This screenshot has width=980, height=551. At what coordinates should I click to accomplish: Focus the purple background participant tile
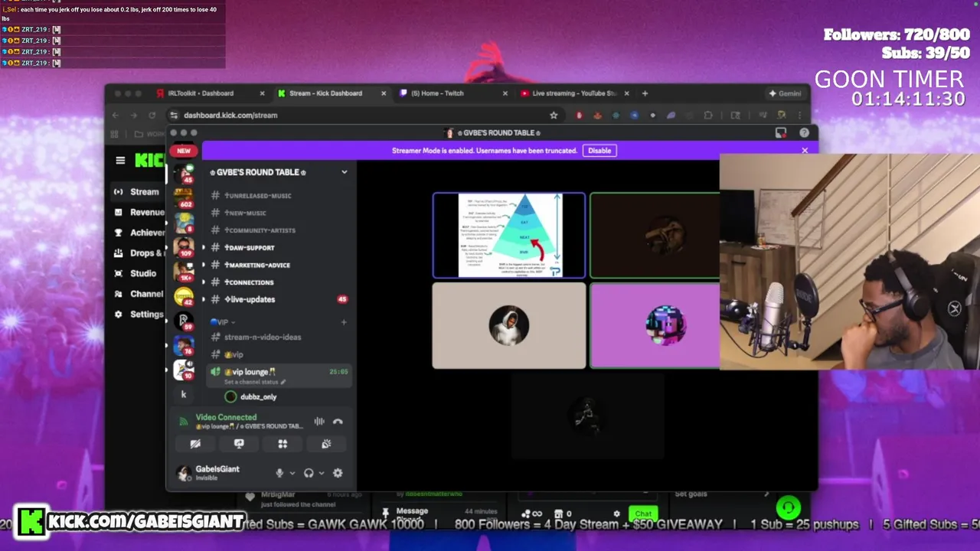point(655,326)
